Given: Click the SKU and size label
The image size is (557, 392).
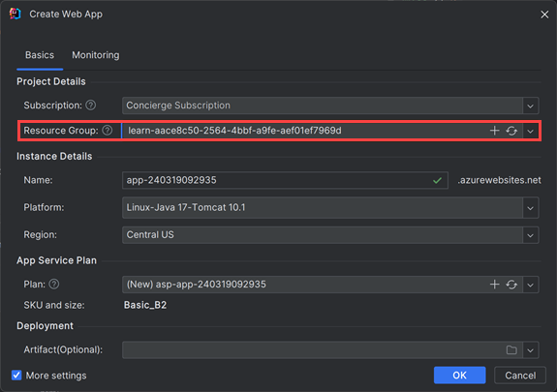Looking at the screenshot, I should (54, 305).
